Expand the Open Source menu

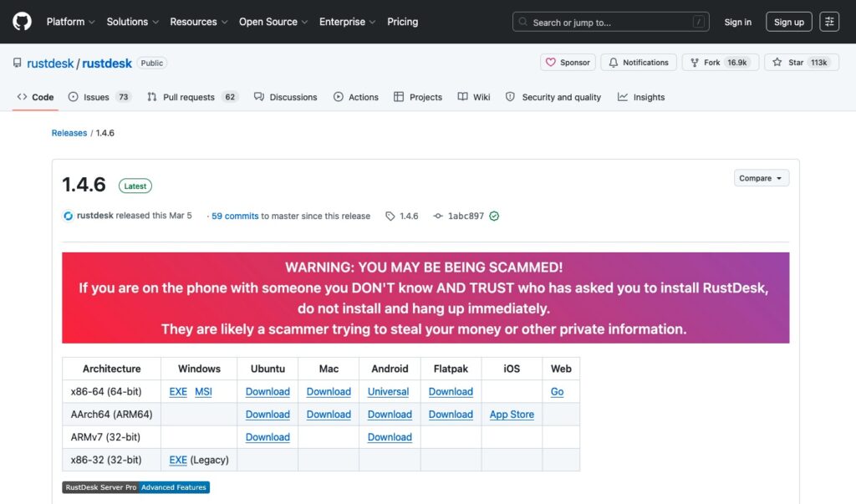pos(273,22)
